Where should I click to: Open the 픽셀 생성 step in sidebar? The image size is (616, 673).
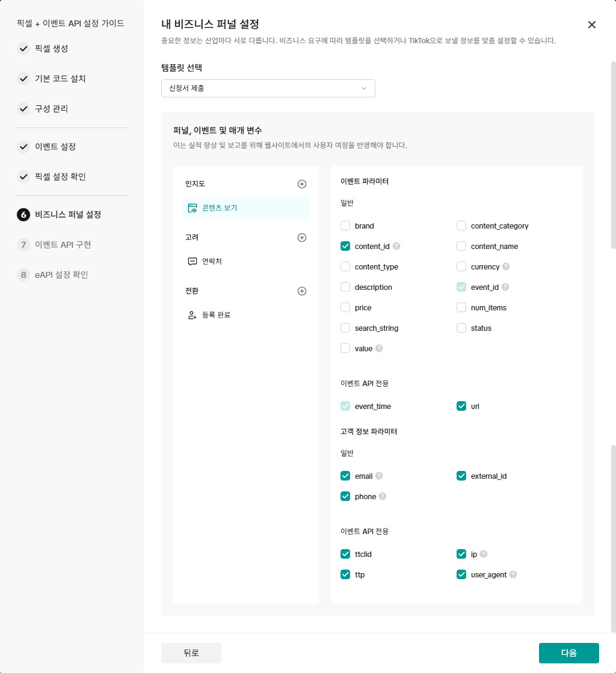click(x=51, y=49)
